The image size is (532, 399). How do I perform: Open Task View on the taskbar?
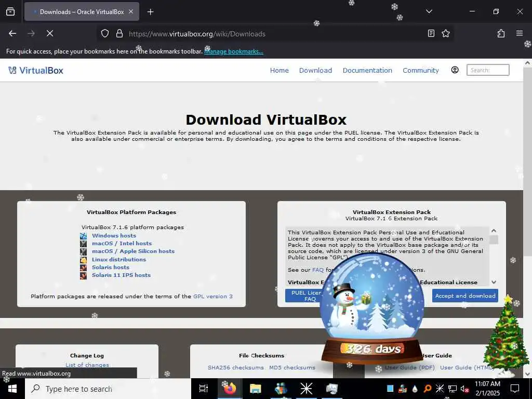pos(204,389)
